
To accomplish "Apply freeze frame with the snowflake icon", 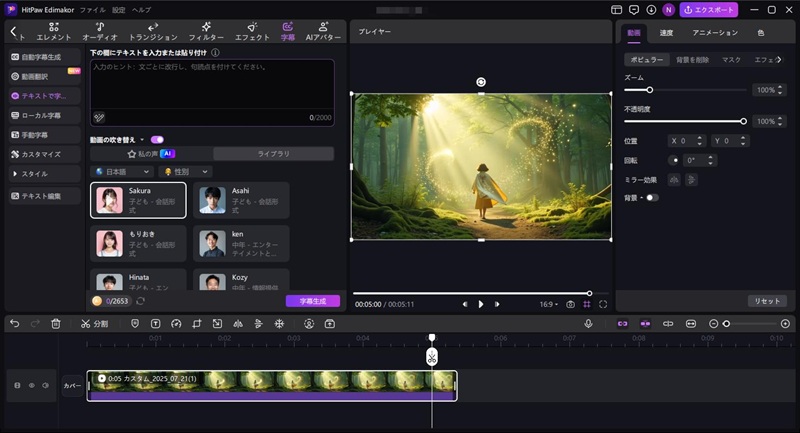I will pos(279,324).
